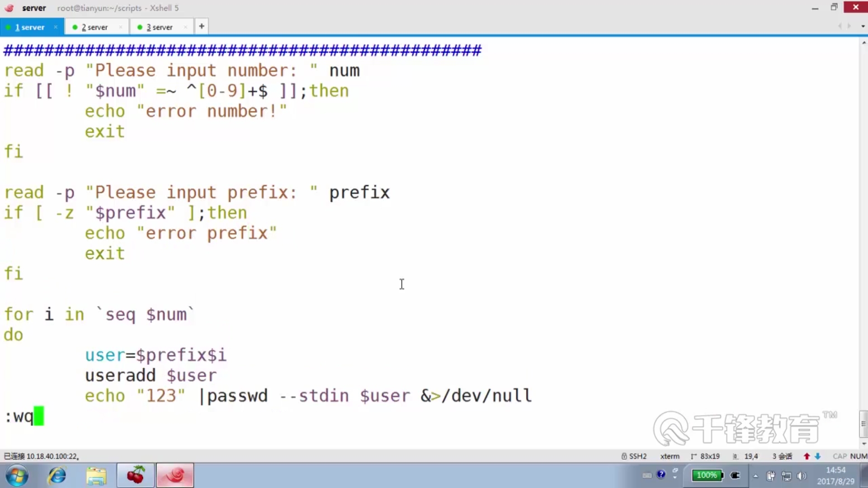868x488 pixels.
Task: Click the CAP indicator in status bar
Action: [840, 456]
